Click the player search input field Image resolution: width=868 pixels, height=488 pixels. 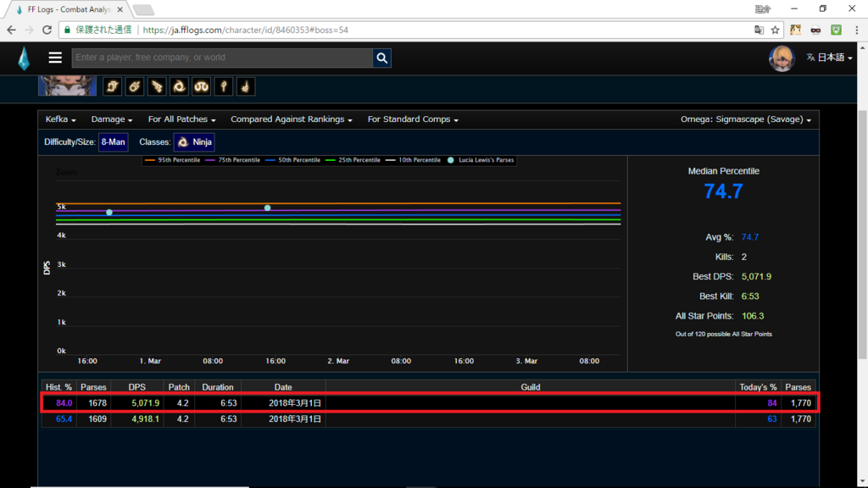click(x=222, y=58)
